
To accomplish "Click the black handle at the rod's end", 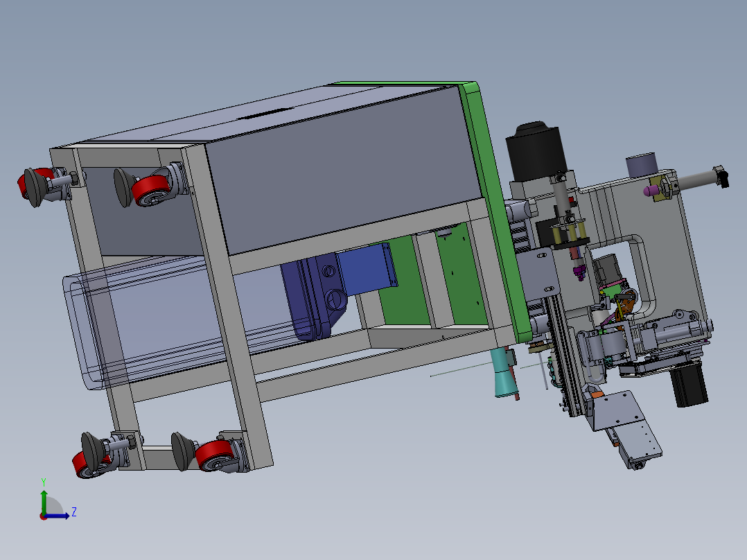I will 723,176.
